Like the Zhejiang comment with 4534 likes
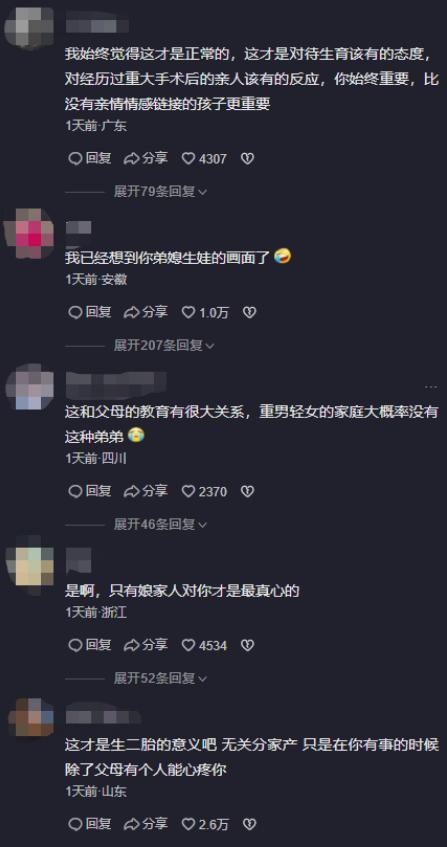 (x=204, y=645)
